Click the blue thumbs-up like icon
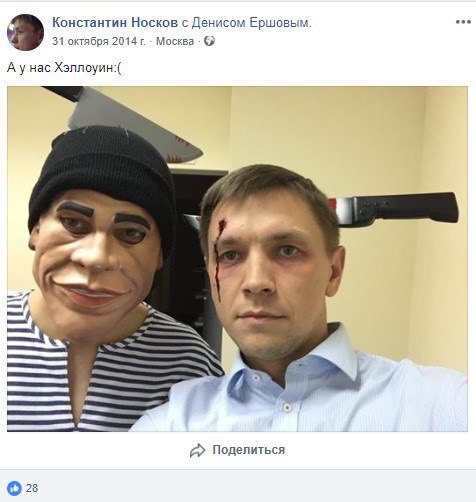This screenshot has width=476, height=502. [x=14, y=488]
